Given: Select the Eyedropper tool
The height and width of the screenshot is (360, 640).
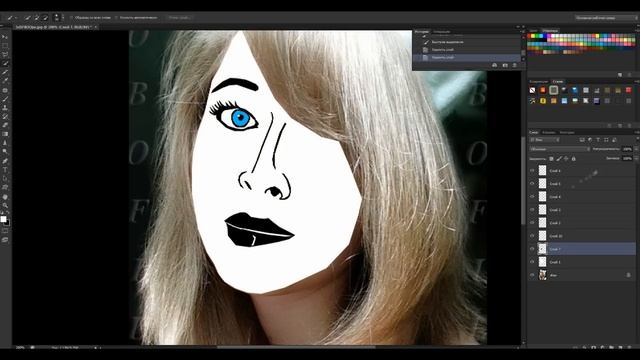Looking at the screenshot, I should pos(5,81).
